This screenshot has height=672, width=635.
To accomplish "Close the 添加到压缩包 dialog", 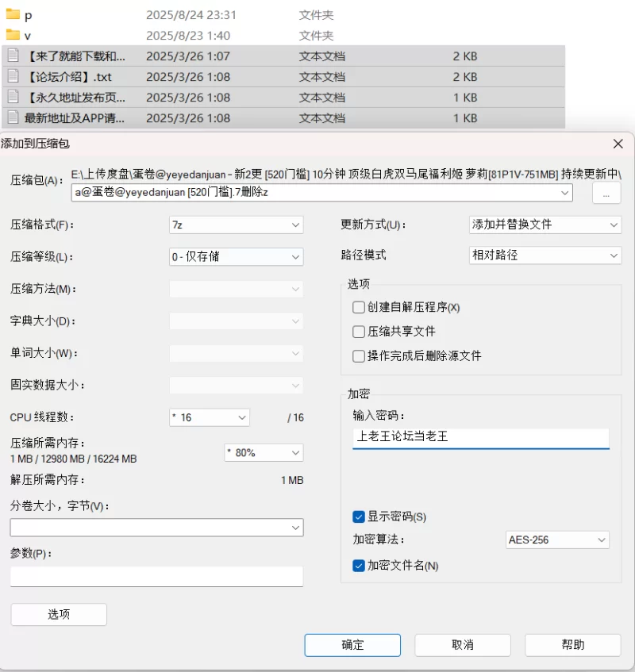I will coord(618,144).
